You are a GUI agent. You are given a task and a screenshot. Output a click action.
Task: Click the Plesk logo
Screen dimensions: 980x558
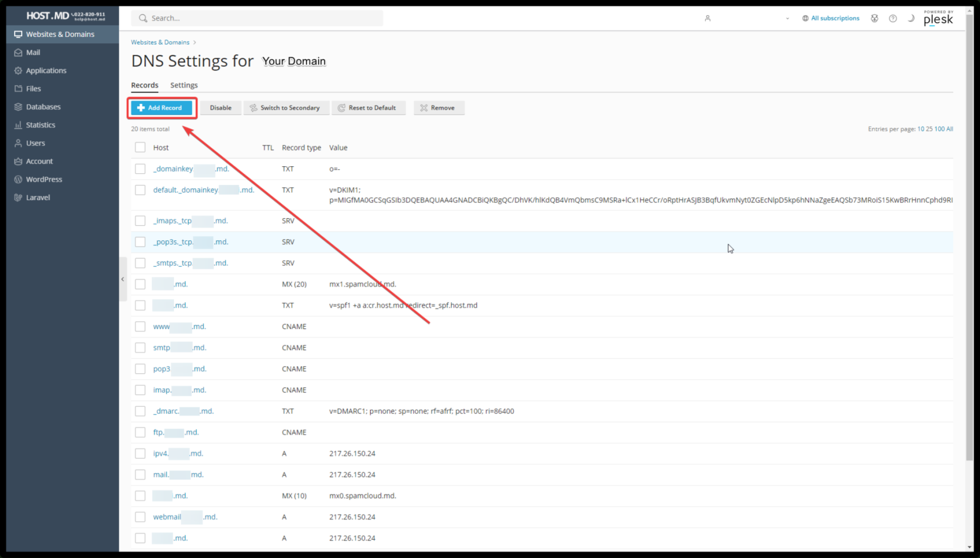click(938, 18)
